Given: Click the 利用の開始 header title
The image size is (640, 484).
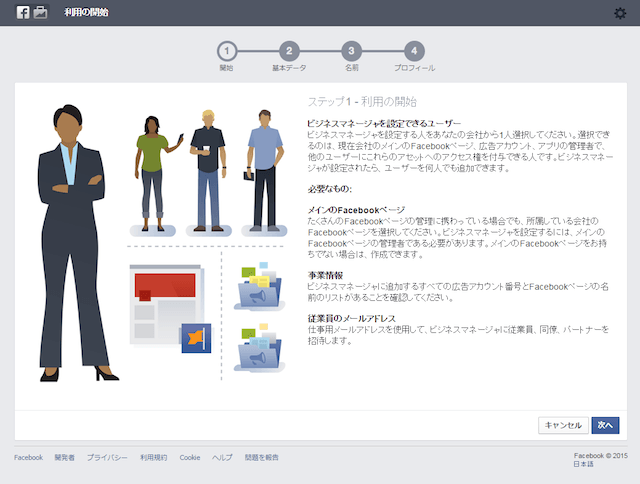Looking at the screenshot, I should pos(86,12).
